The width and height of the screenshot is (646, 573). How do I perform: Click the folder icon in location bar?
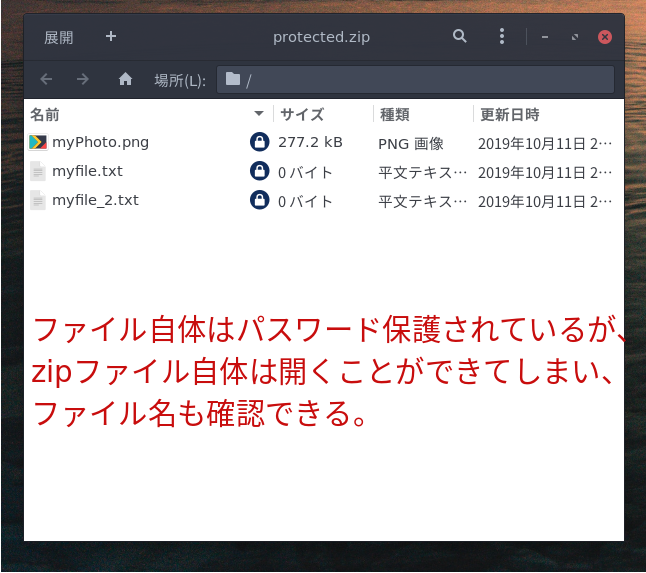point(233,79)
